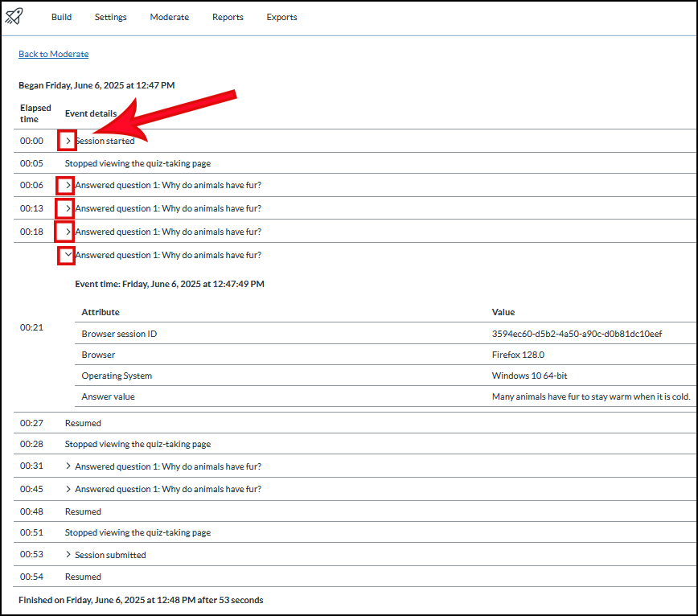The width and height of the screenshot is (698, 616).
Task: Click the 00:21 elapsed time cell
Action: tap(31, 327)
